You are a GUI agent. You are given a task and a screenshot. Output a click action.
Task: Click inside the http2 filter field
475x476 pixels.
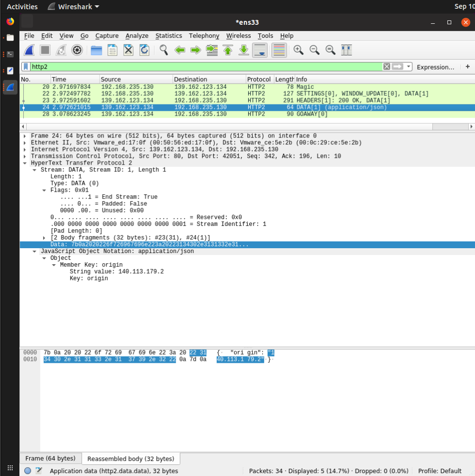206,67
